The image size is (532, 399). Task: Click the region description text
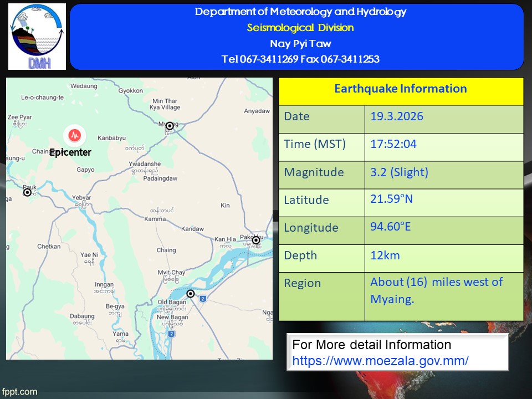pos(436,290)
